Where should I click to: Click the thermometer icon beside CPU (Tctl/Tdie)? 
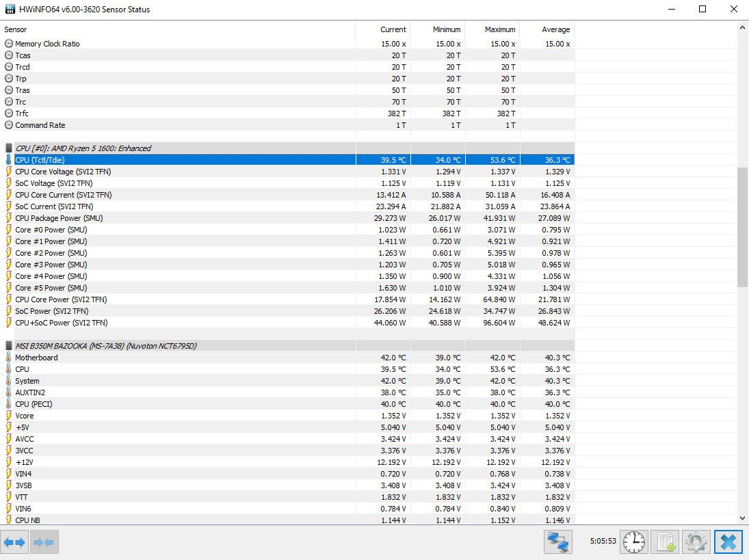tap(9, 160)
